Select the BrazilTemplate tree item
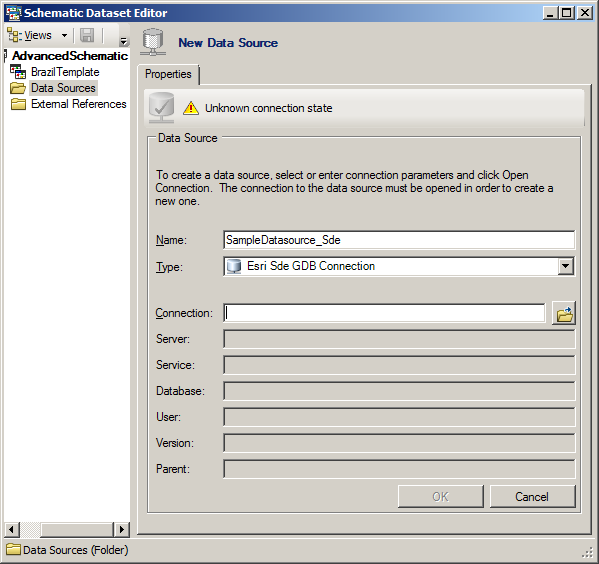 [65, 72]
